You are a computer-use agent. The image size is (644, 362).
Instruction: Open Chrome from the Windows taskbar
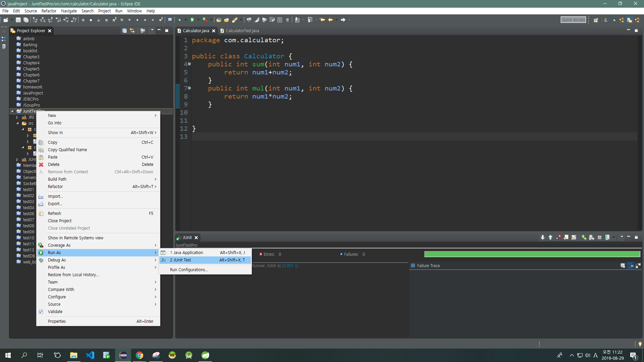pos(140,355)
